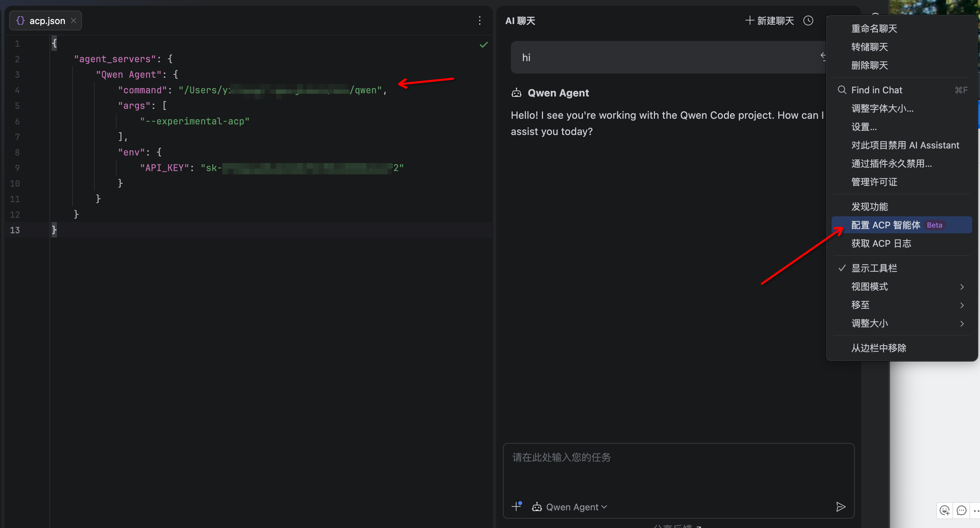Select 删除聊天 from the menu
Image resolution: width=980 pixels, height=528 pixels.
[x=870, y=65]
